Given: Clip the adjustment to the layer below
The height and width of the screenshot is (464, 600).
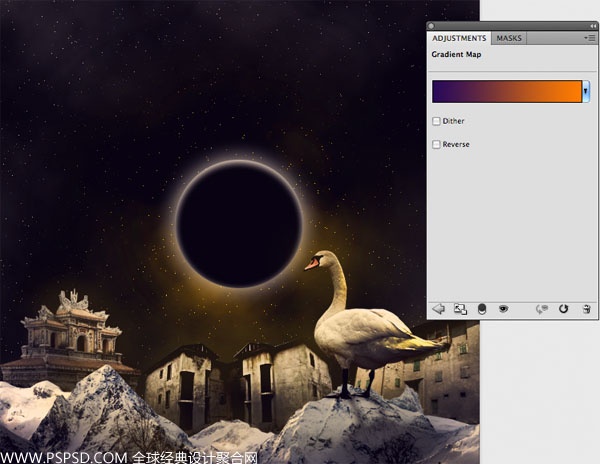Looking at the screenshot, I should coord(482,309).
